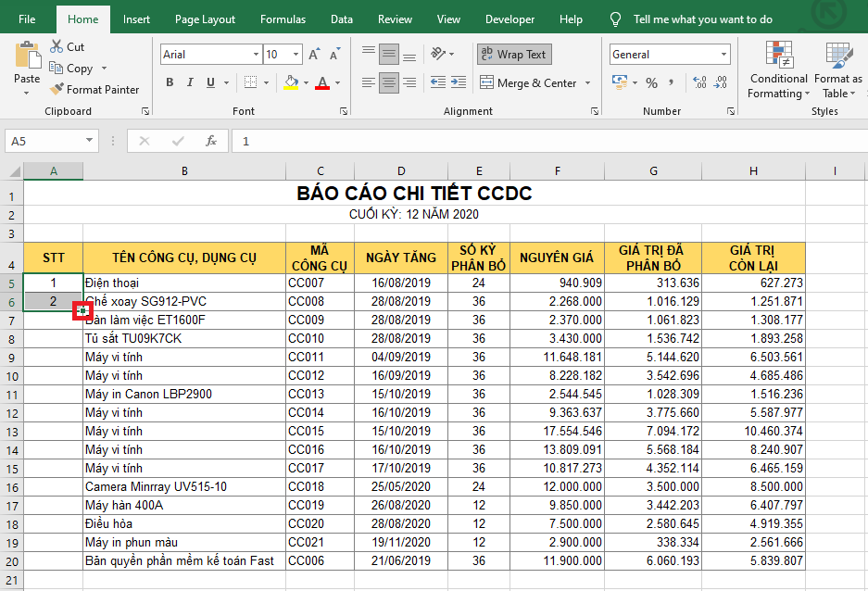868x591 pixels.
Task: Click the Increase Font Size icon
Action: tap(314, 55)
